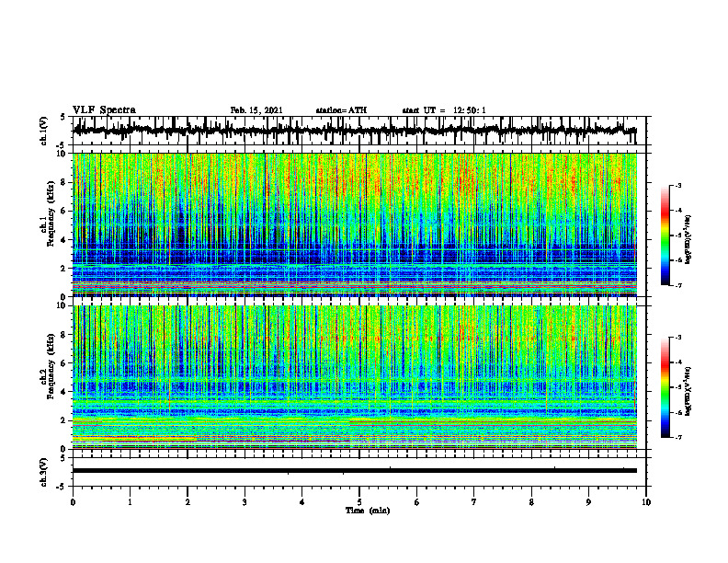The image size is (728, 563).
Task: Click time axis tick label "9"
Action: pyautogui.click(x=588, y=502)
